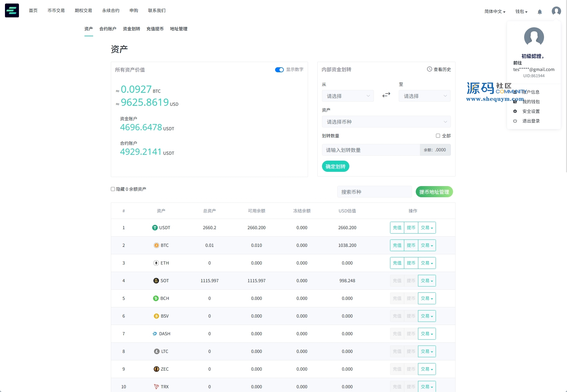This screenshot has width=567, height=392.
Task: Open the 简体中文 language dropdown
Action: 495,11
